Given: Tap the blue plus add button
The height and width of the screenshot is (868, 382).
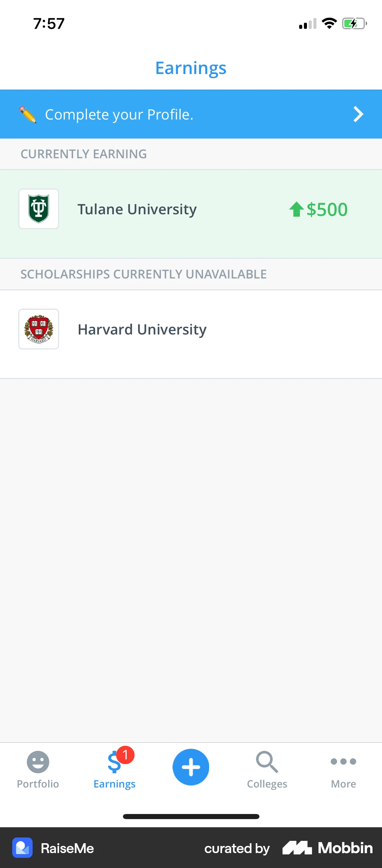Looking at the screenshot, I should coord(191,767).
